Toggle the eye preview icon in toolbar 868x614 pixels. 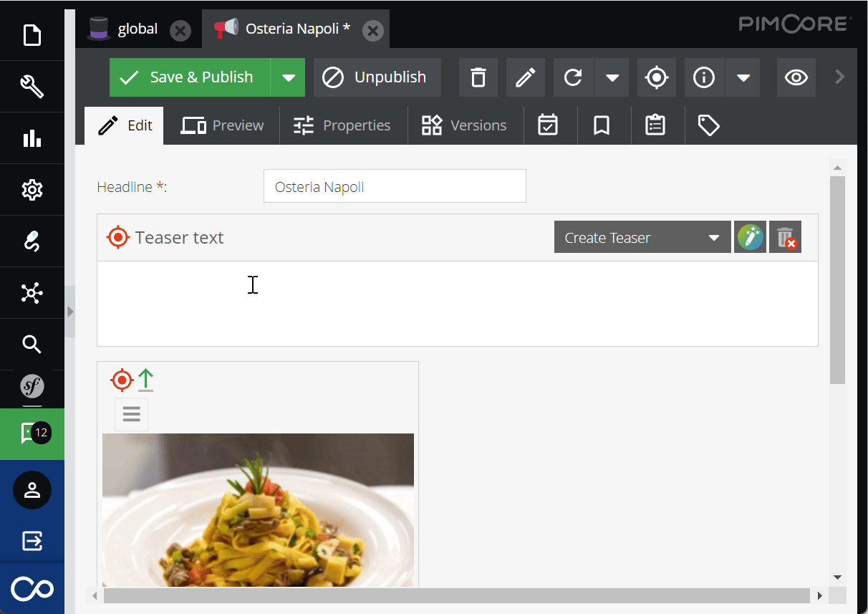pyautogui.click(x=796, y=77)
